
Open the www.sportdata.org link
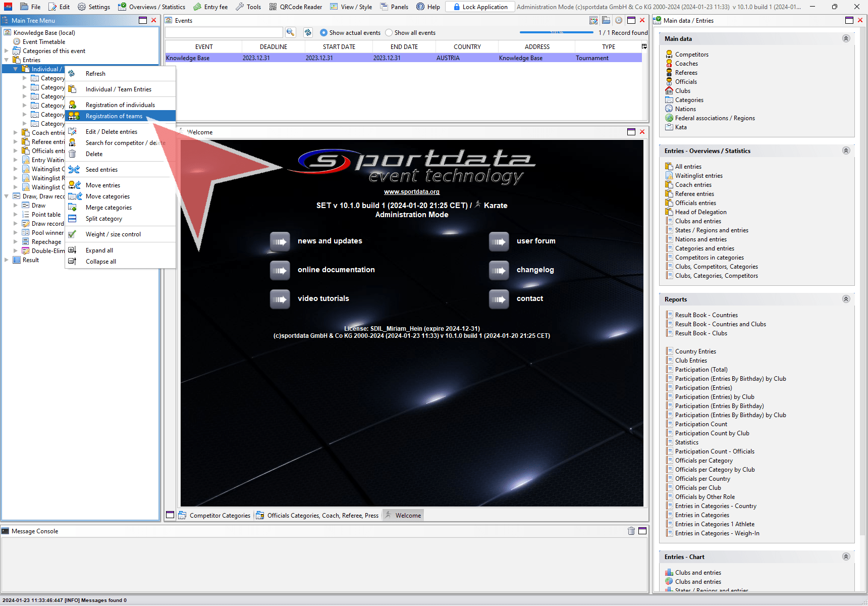point(411,192)
